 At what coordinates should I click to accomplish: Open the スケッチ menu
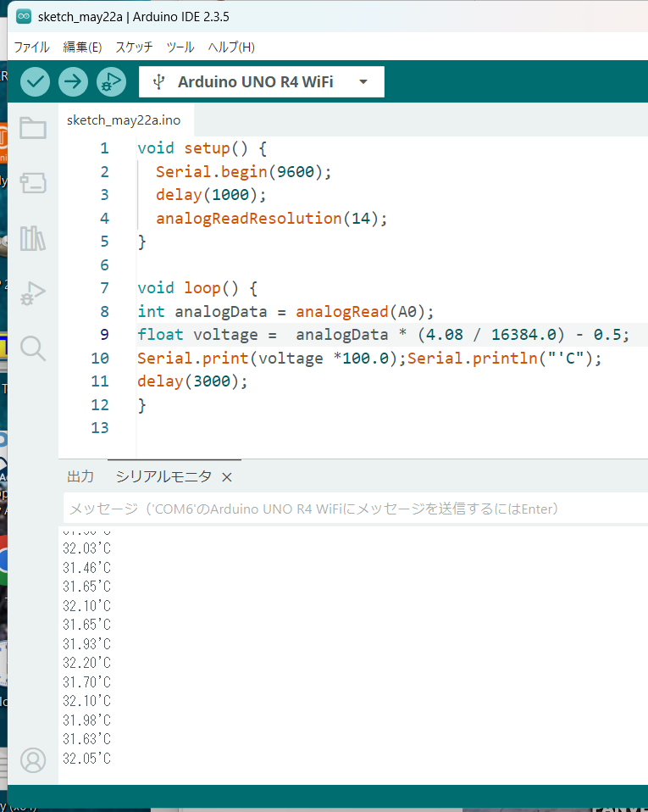pyautogui.click(x=134, y=47)
